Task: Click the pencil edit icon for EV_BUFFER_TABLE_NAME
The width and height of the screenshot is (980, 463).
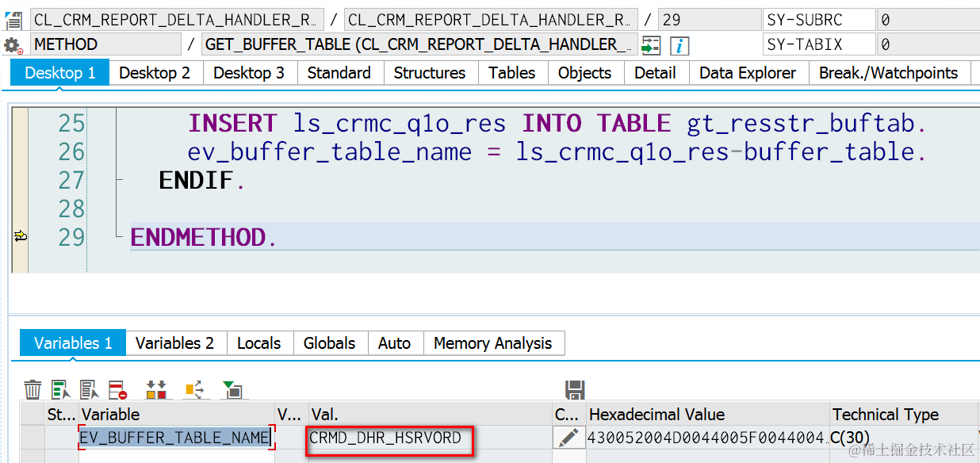Action: tap(568, 437)
